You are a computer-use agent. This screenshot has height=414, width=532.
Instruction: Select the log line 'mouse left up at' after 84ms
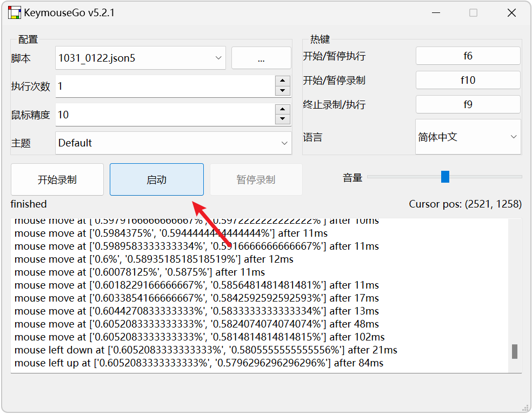pos(199,363)
